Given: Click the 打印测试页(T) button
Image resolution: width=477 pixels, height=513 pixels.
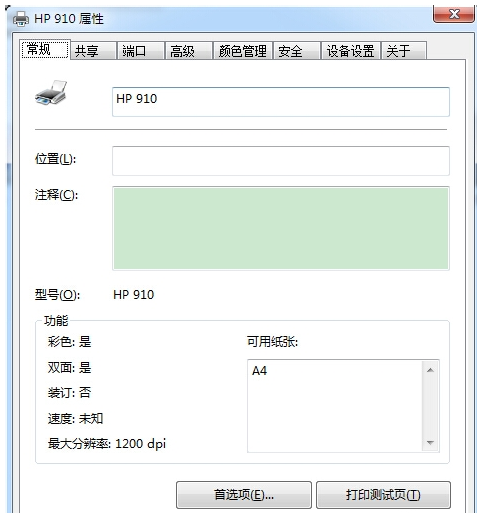Looking at the screenshot, I should click(x=383, y=495).
